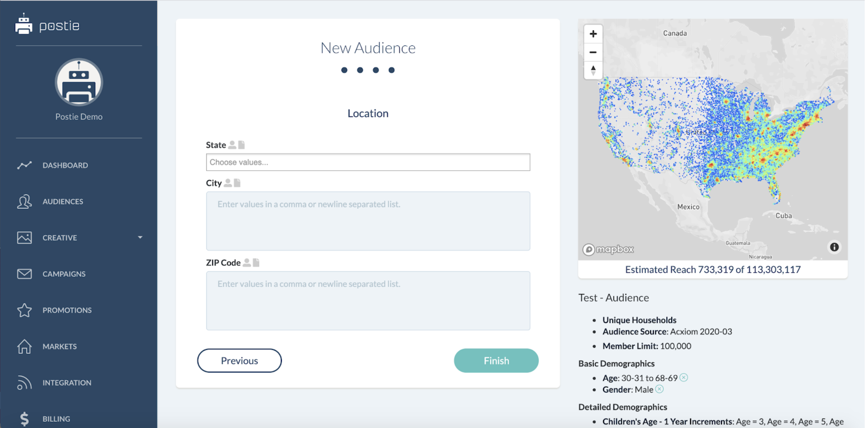Open the Campaigns page
The height and width of the screenshot is (428, 868).
point(64,274)
